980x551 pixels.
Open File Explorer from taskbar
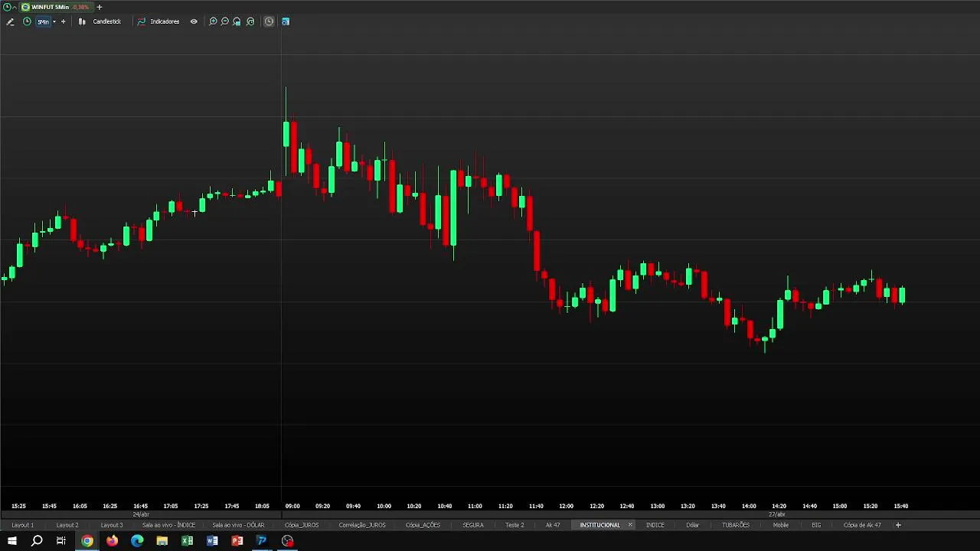pos(162,541)
